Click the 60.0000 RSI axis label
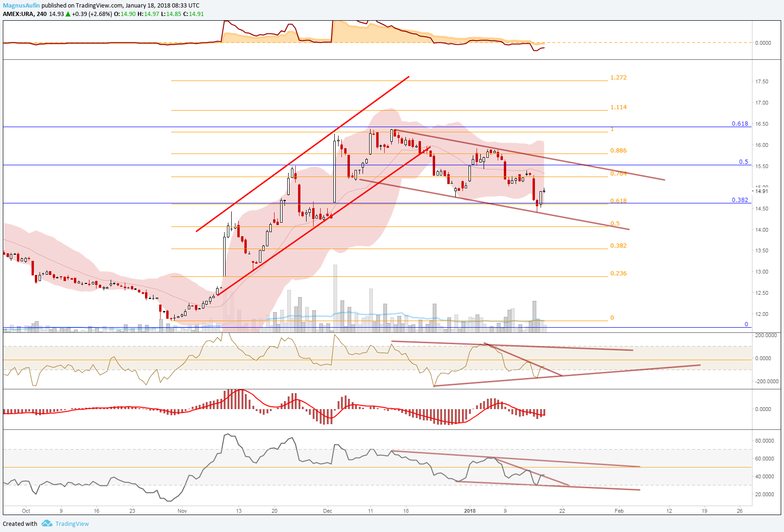784x532 pixels. click(765, 459)
